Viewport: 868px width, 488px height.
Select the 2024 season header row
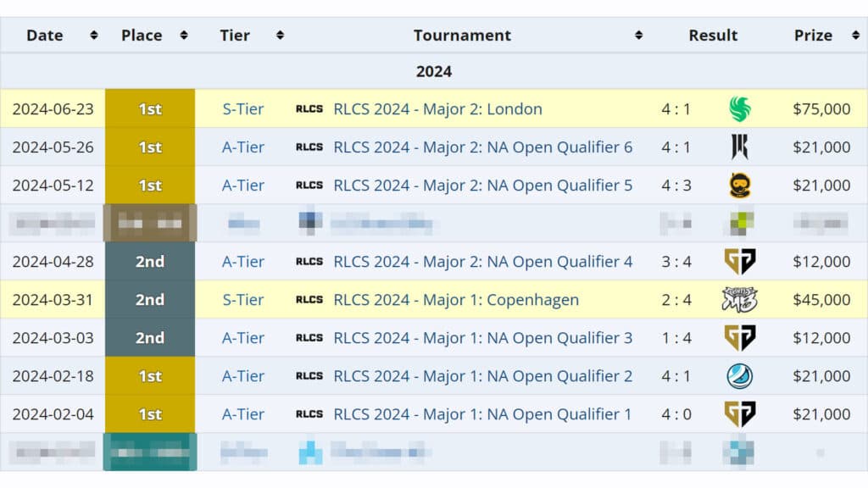coord(434,71)
